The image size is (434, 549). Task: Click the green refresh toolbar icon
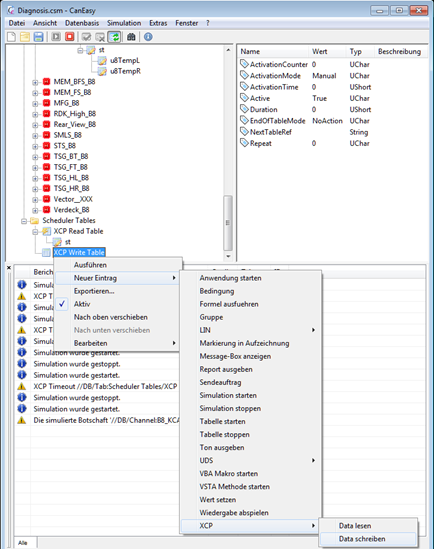114,37
